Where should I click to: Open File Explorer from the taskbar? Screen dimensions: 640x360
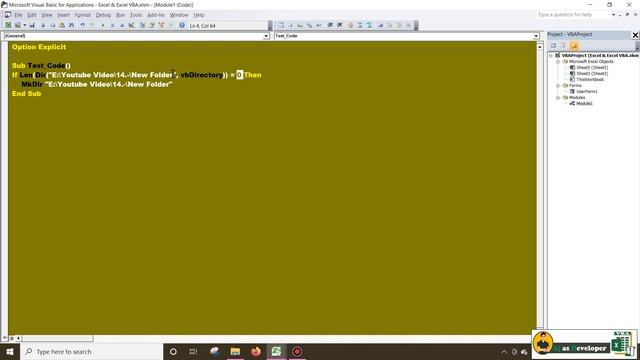pyautogui.click(x=235, y=351)
